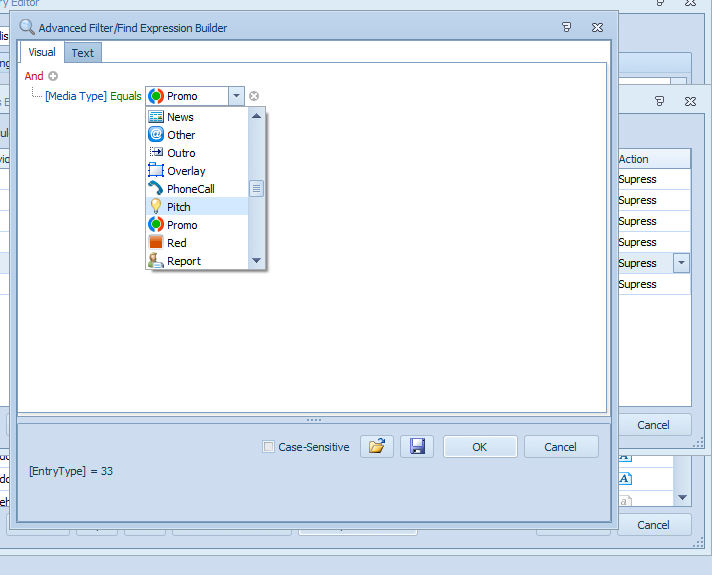Screen dimensions: 712x575
Task: Open the Supress action dropdown arrow
Action: click(x=682, y=263)
